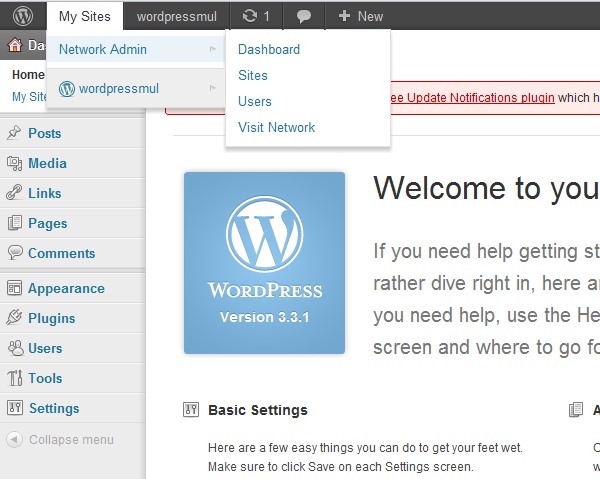Open Links in the sidebar
The image size is (600, 479).
tap(45, 193)
